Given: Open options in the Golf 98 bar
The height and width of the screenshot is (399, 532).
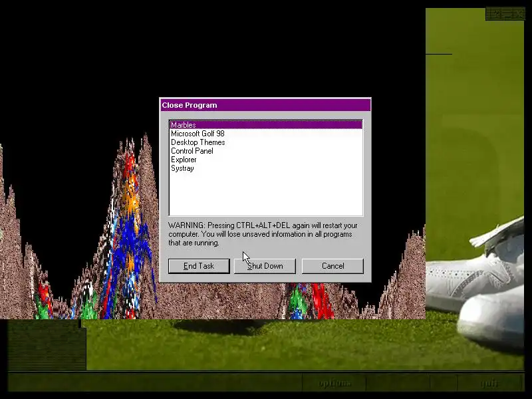Looking at the screenshot, I should [x=334, y=384].
